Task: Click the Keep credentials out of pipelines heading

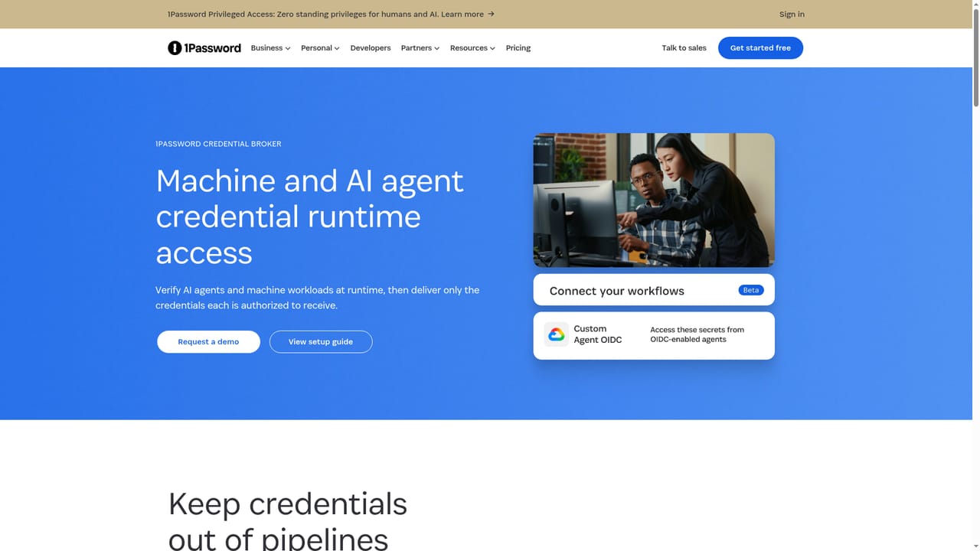Action: 288,522
